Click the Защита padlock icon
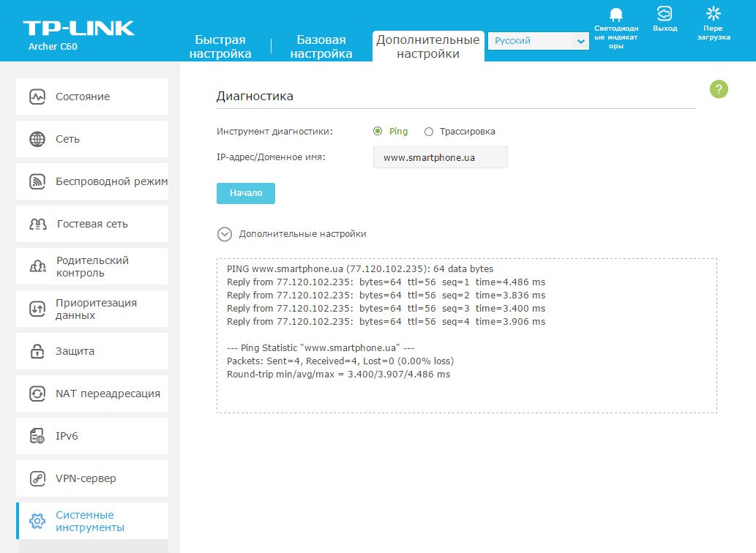 (37, 351)
